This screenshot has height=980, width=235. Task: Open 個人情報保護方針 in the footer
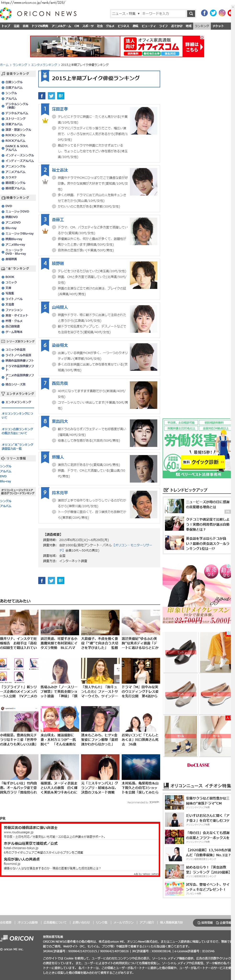171,922
